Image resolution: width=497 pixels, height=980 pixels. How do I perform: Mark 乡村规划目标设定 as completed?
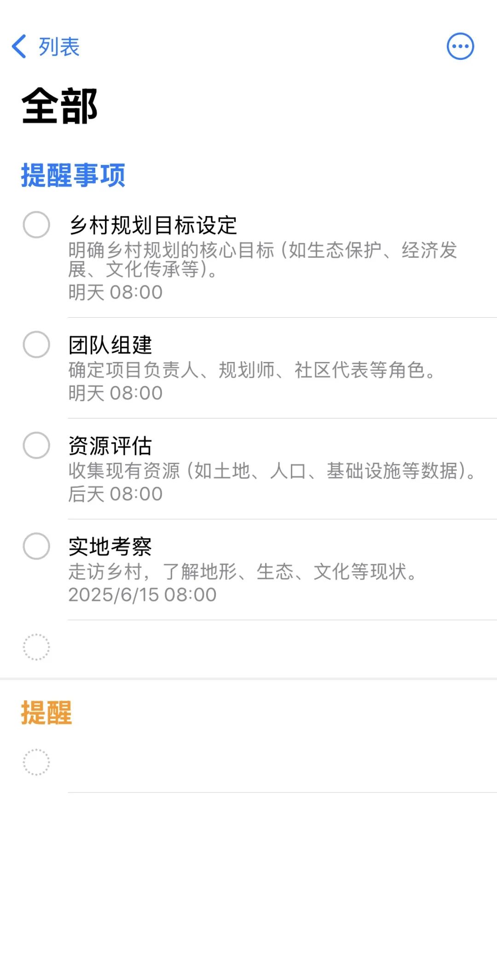tap(36, 225)
